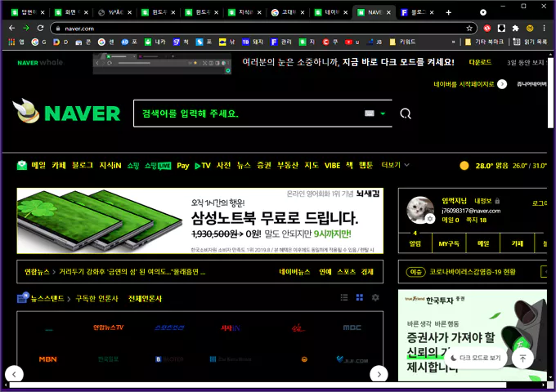Click the green forward arrow
The width and height of the screenshot is (556, 392).
26,28
